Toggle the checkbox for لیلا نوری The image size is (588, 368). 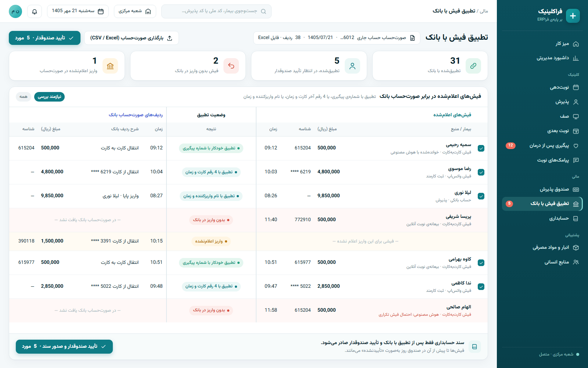coord(481,196)
